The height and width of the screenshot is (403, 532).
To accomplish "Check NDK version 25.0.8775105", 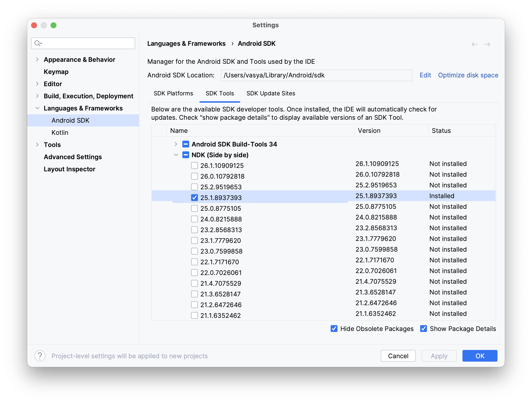I will tap(194, 208).
